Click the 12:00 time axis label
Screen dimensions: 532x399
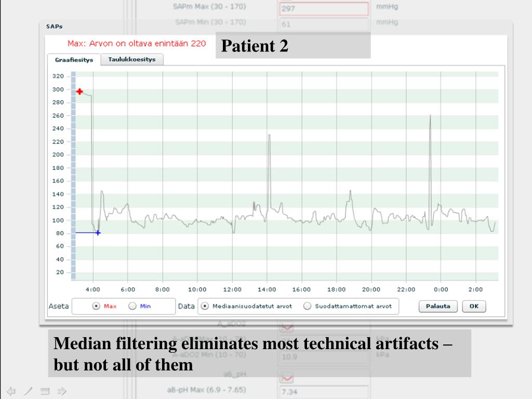click(x=232, y=289)
